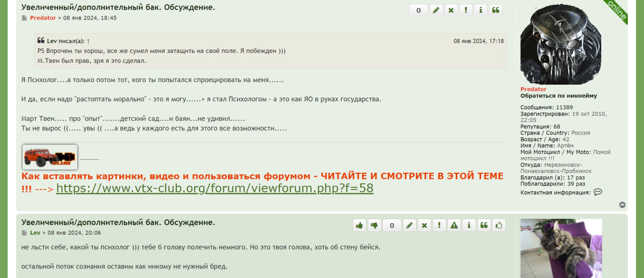The width and height of the screenshot is (644, 278).
Task: Click the green 'online' ribbon badge
Action: [x=616, y=10]
